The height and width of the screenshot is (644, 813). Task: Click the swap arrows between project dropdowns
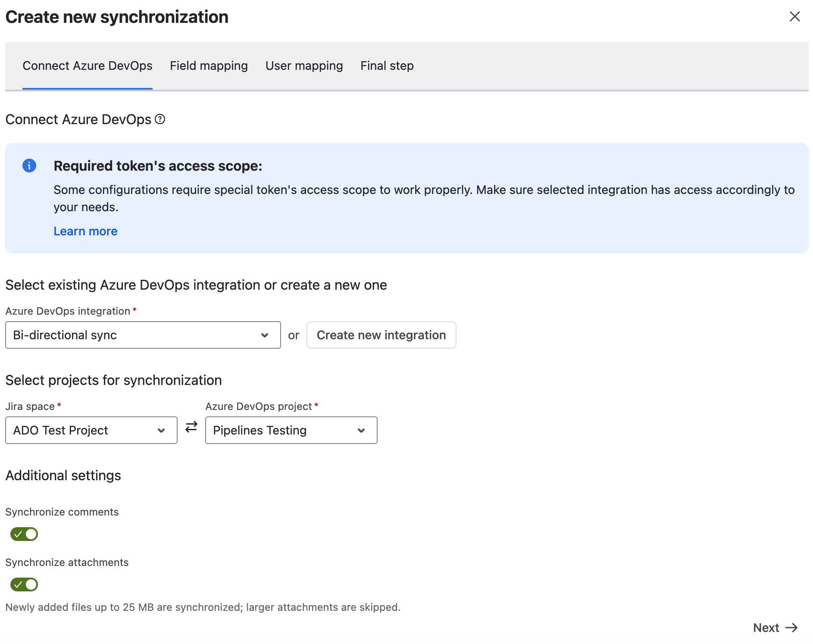(x=191, y=427)
